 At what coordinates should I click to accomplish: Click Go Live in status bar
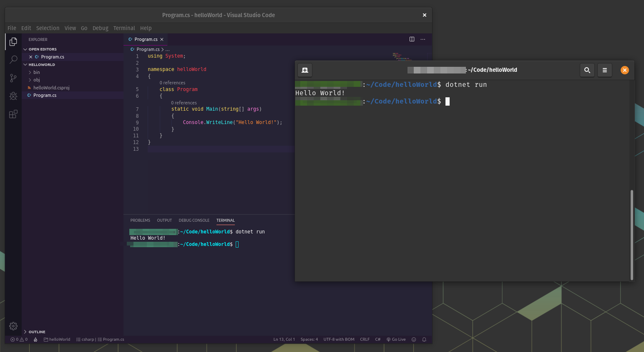(396, 339)
